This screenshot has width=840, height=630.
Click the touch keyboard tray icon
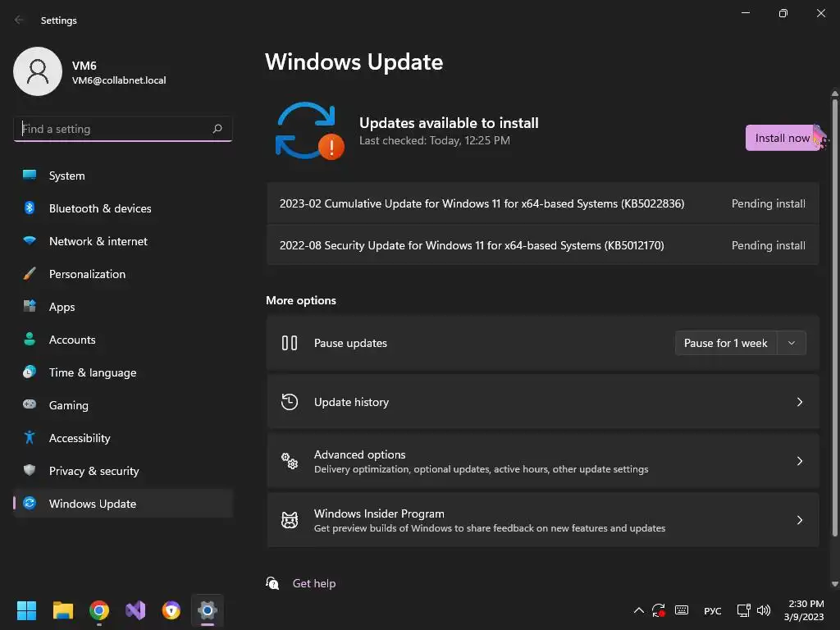(x=682, y=610)
